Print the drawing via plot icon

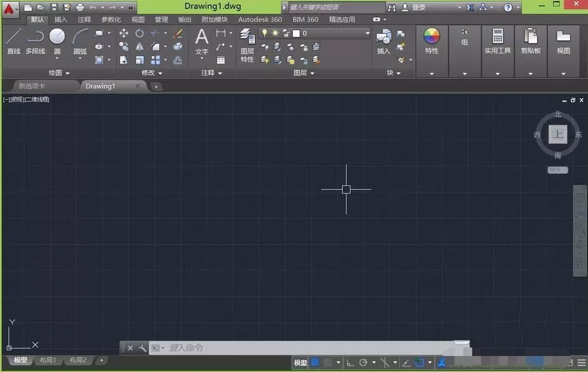tap(80, 7)
